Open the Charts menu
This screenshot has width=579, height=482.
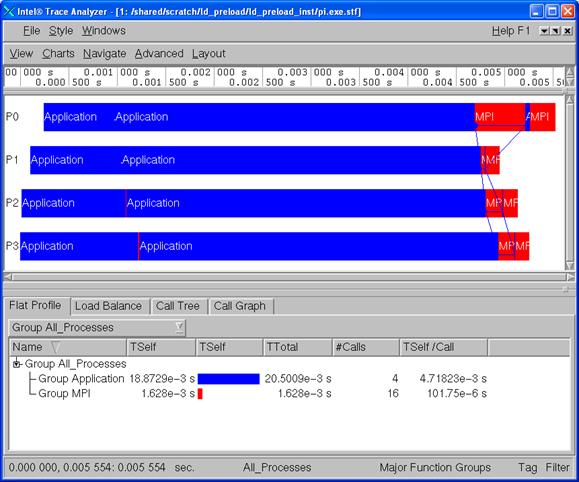tap(58, 54)
